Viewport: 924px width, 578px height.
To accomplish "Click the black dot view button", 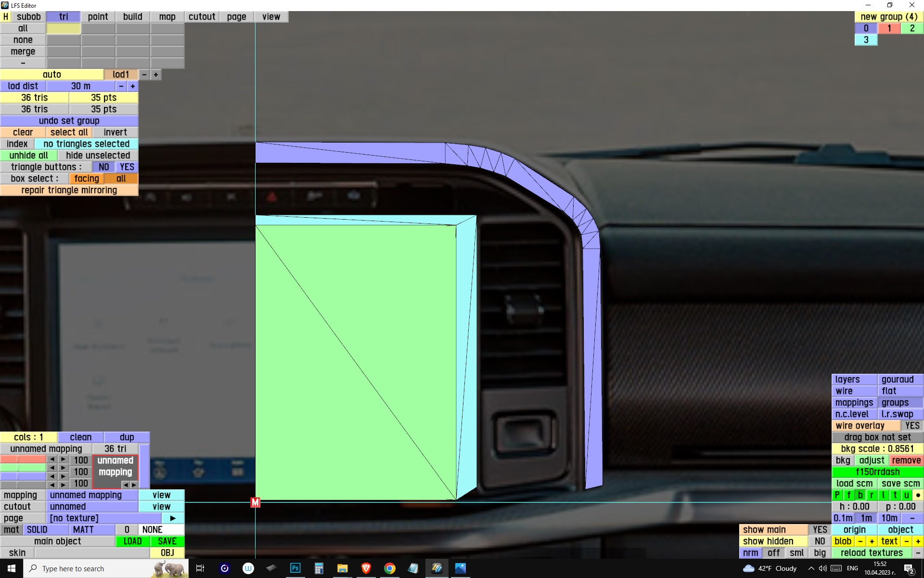I will click(918, 495).
